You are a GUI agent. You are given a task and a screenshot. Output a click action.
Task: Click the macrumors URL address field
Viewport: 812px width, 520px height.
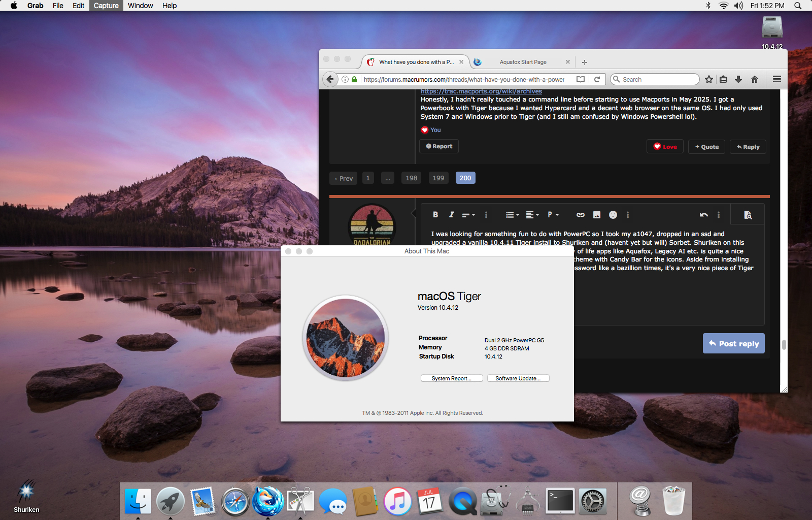(464, 79)
